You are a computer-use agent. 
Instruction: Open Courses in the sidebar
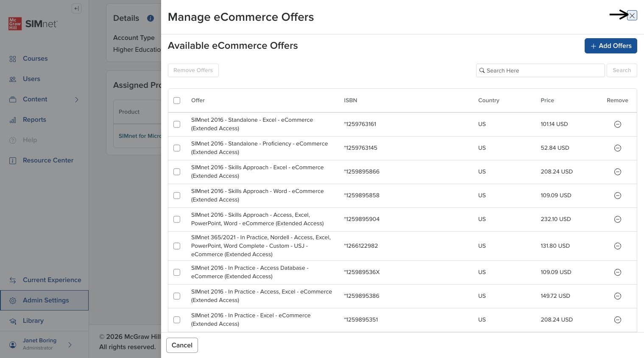(x=35, y=59)
